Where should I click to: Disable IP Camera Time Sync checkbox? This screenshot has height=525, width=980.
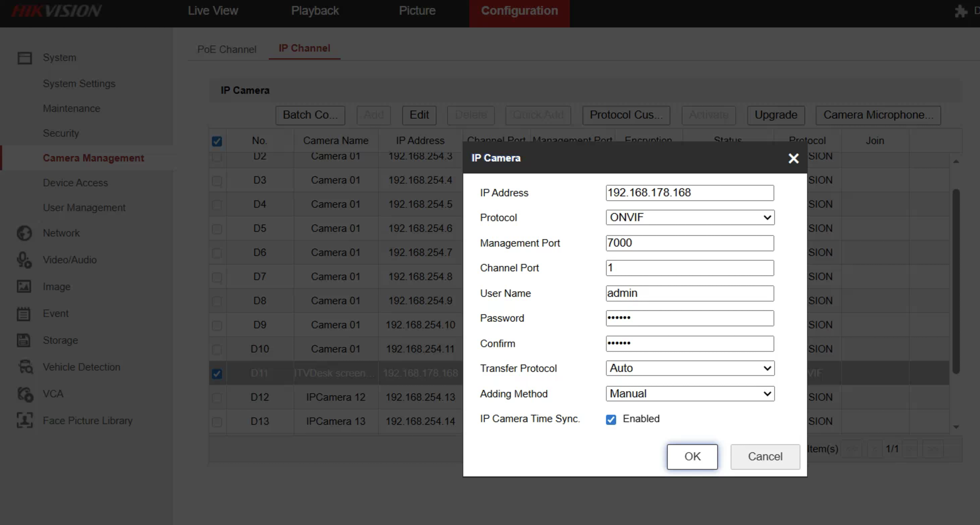611,419
